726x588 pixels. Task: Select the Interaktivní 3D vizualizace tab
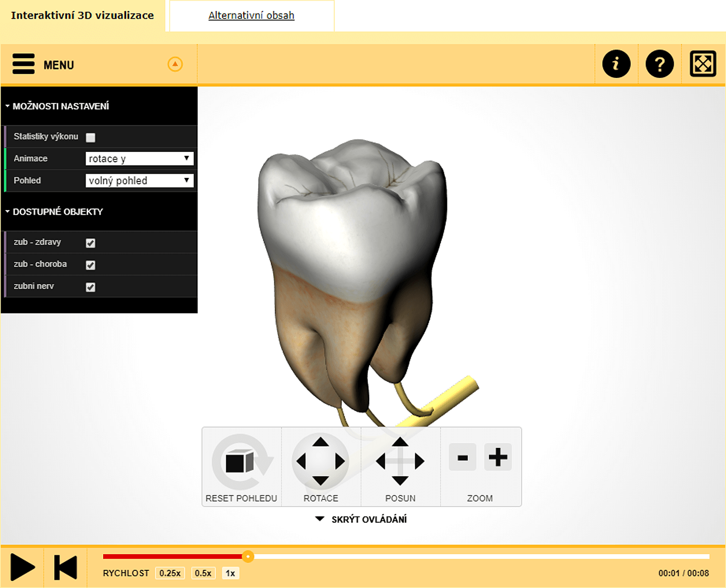[x=83, y=16]
